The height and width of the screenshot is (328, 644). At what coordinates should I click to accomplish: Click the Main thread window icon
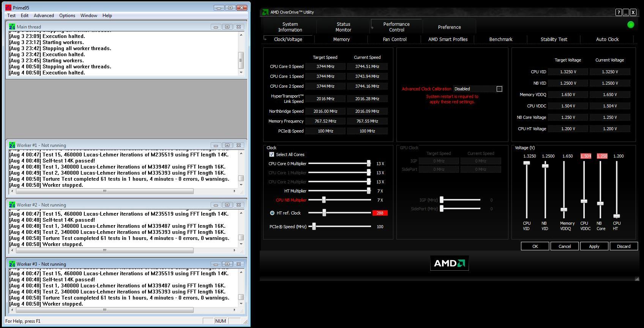tap(12, 27)
